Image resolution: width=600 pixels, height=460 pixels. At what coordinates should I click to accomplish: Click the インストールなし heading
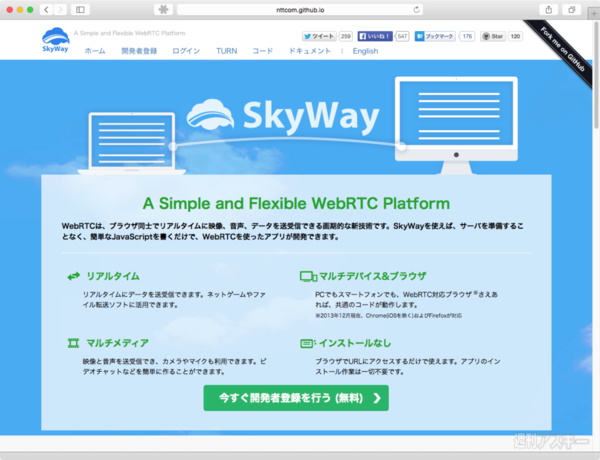(355, 343)
